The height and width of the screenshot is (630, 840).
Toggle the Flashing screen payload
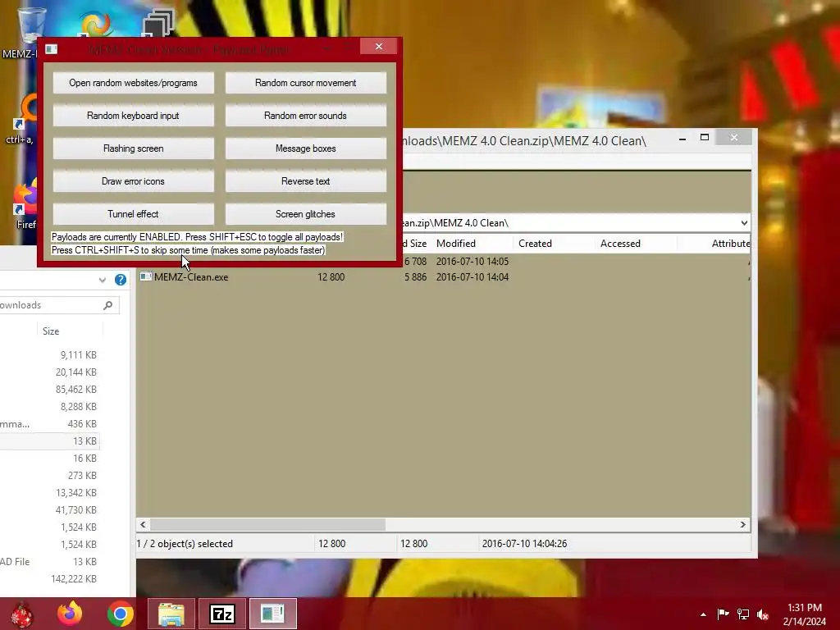tap(134, 148)
